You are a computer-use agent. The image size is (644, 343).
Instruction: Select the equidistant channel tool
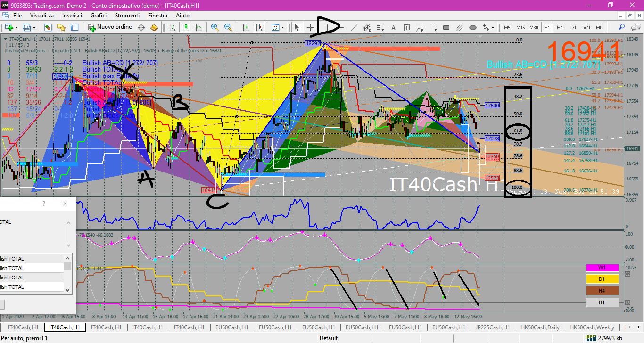pyautogui.click(x=367, y=27)
